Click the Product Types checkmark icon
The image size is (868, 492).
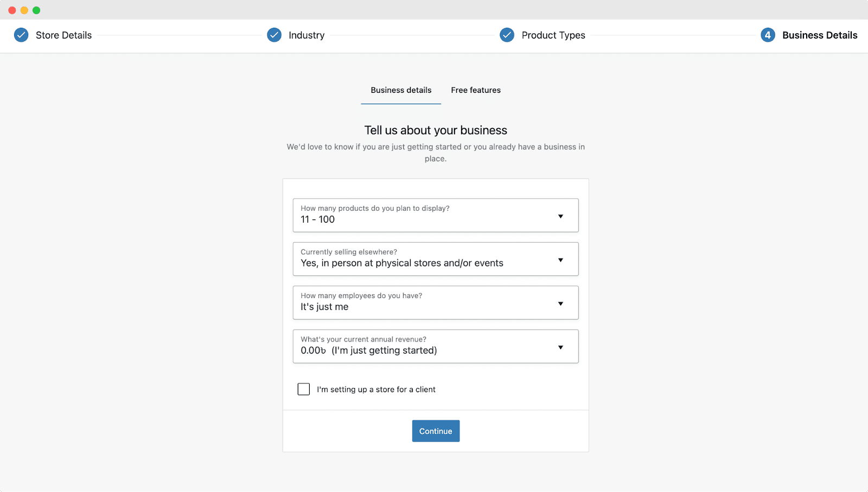pos(507,35)
